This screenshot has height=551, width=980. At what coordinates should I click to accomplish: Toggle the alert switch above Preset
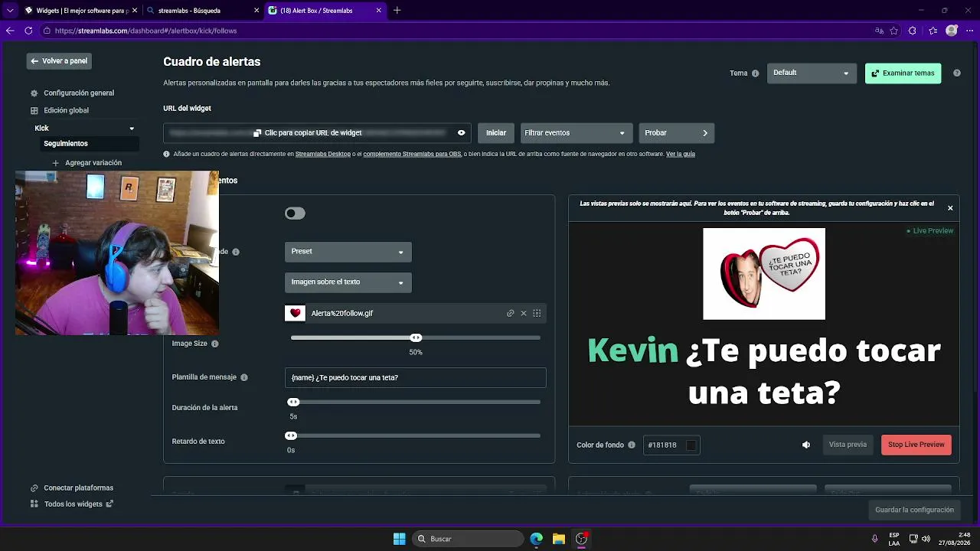pos(295,214)
